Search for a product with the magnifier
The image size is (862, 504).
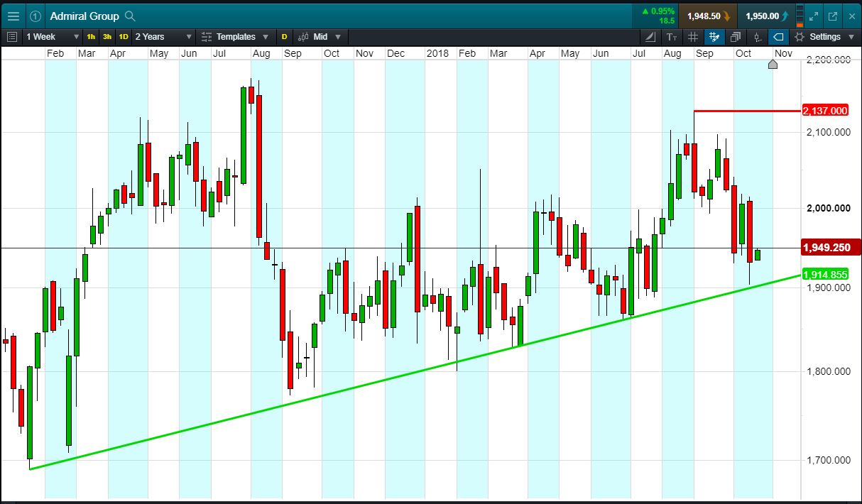click(x=129, y=16)
